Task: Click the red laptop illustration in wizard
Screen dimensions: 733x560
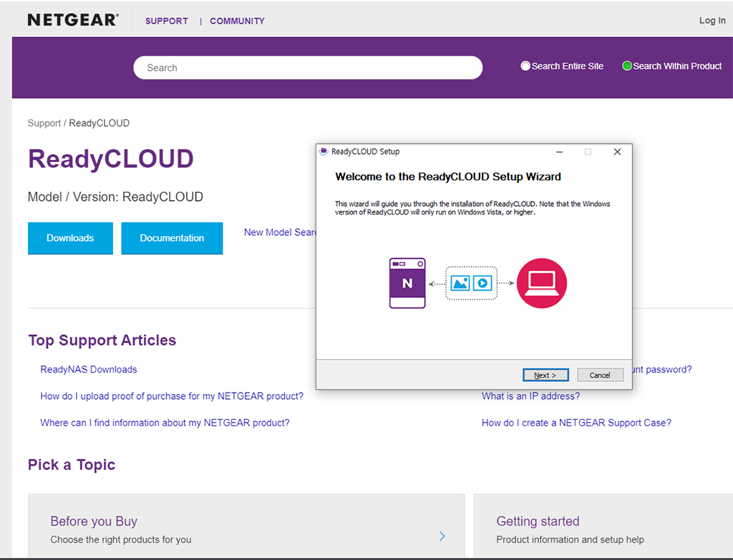Action: click(542, 283)
